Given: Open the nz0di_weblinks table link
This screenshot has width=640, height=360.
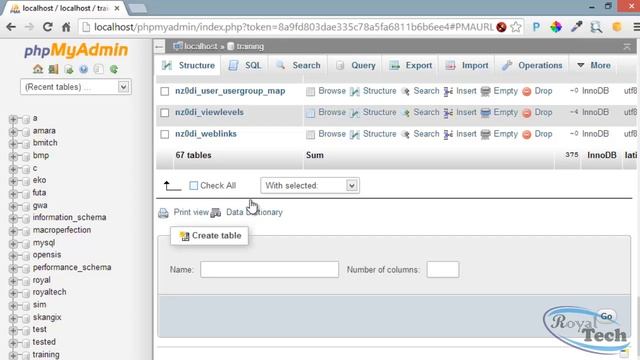Looking at the screenshot, I should point(206,134).
